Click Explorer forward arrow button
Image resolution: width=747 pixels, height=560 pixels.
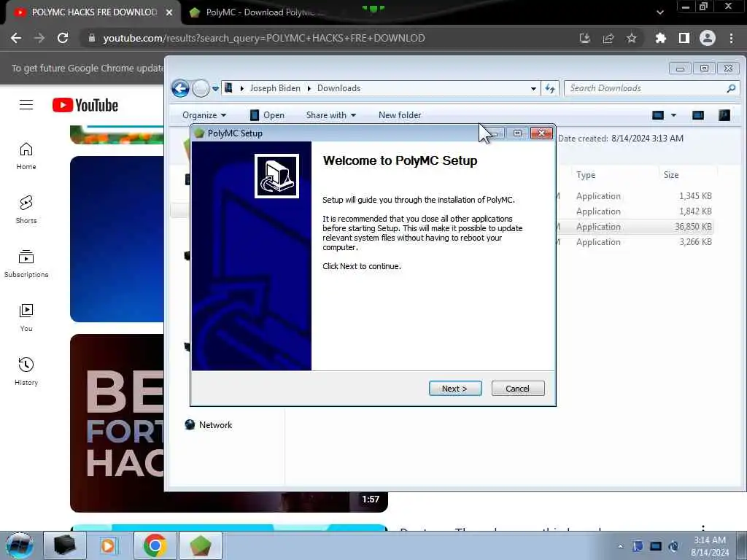(x=201, y=88)
